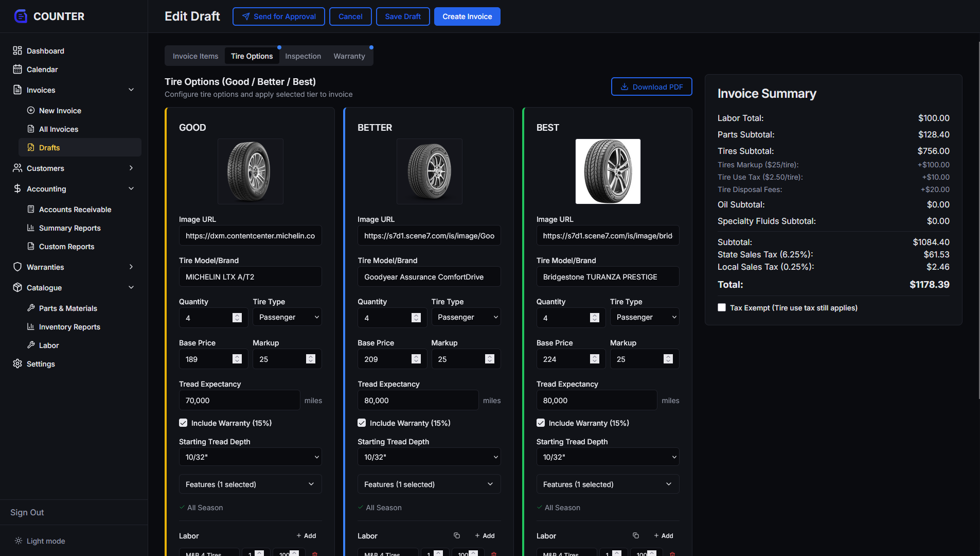The image size is (980, 556).
Task: Open Features dropdown in BEST card
Action: [608, 484]
